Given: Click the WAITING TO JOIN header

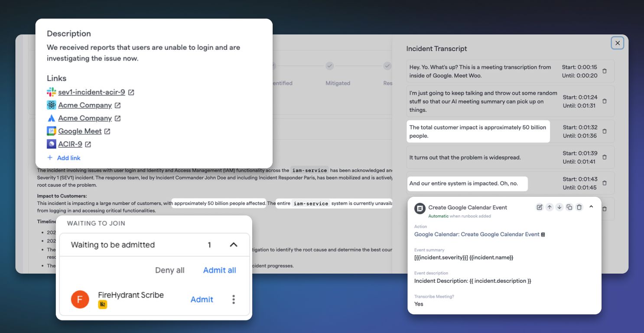Looking at the screenshot, I should (96, 223).
